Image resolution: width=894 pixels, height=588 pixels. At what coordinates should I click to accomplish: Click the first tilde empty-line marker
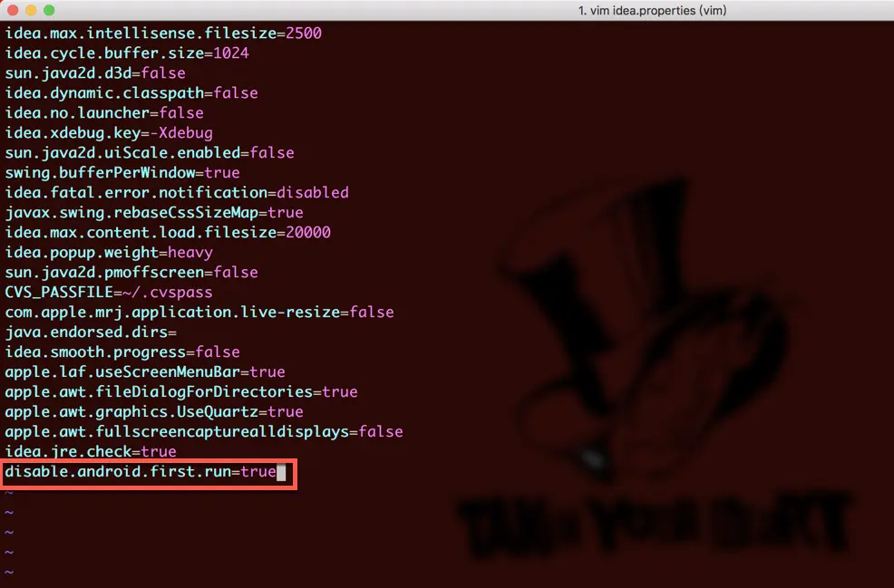(9, 493)
